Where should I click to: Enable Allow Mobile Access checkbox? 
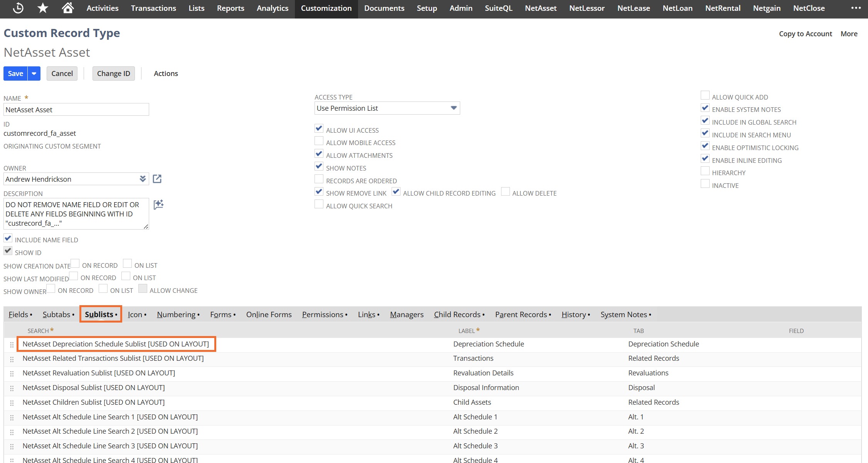pos(319,141)
